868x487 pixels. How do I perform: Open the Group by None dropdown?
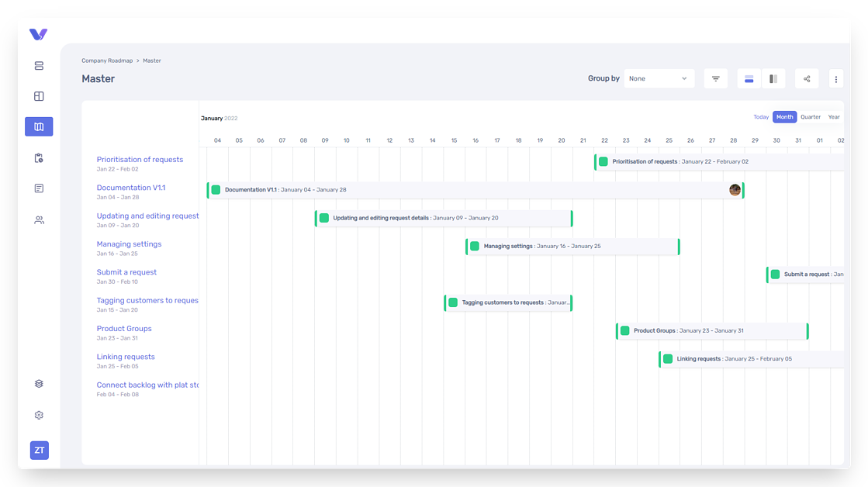click(x=659, y=78)
